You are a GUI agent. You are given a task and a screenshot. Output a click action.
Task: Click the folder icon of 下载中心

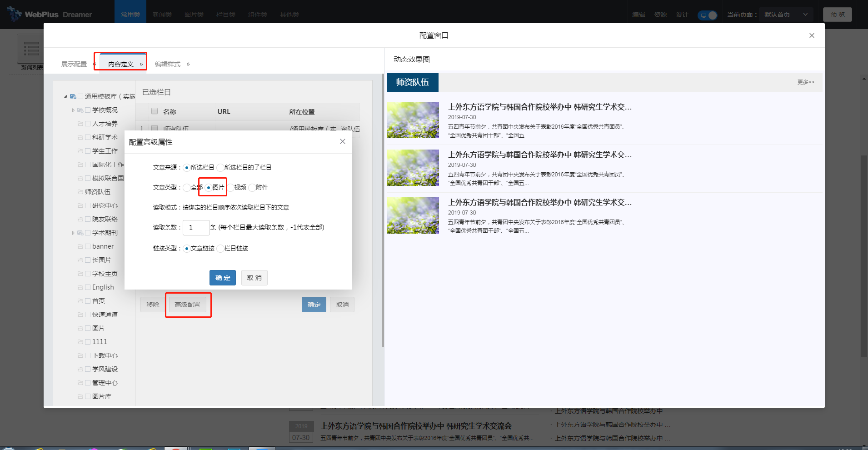pyautogui.click(x=80, y=355)
